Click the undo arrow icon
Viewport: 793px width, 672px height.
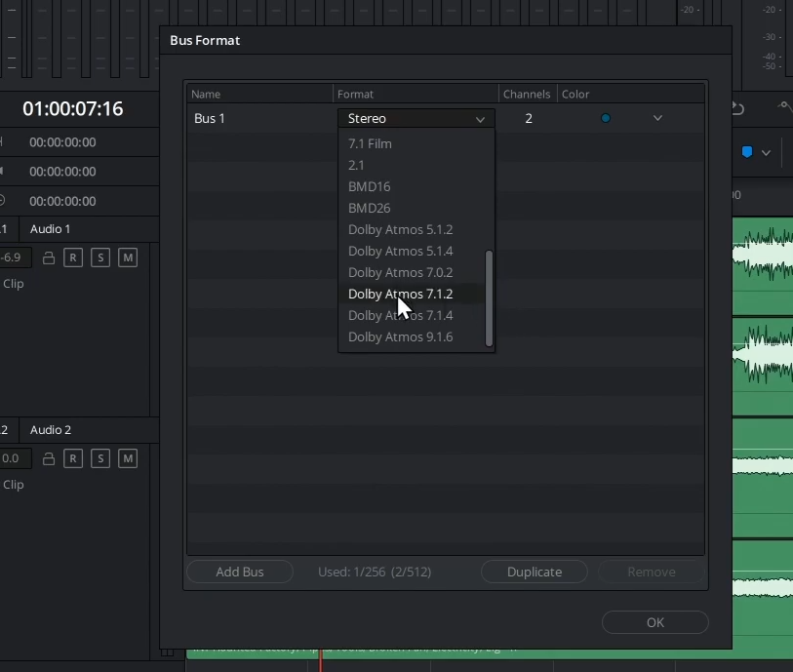coord(737,108)
